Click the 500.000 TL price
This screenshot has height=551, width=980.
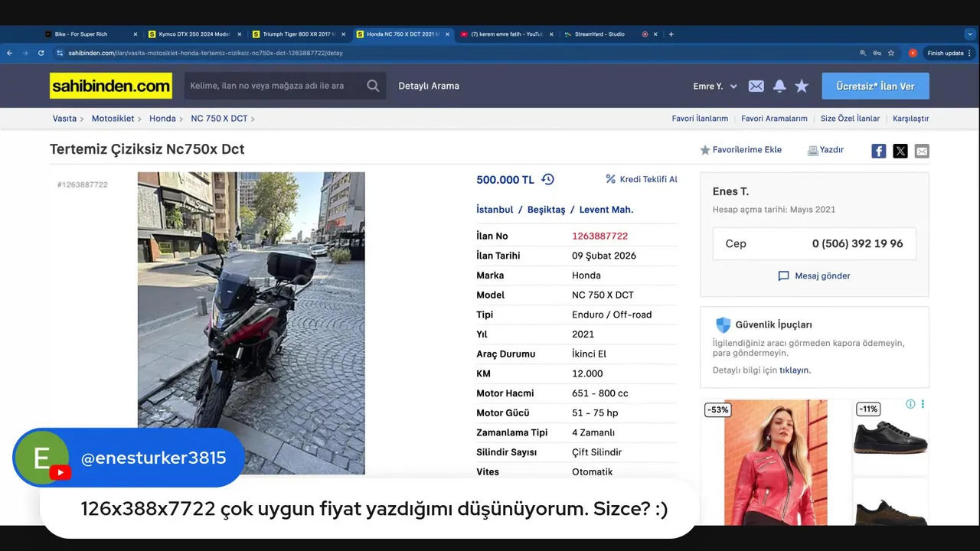point(505,180)
